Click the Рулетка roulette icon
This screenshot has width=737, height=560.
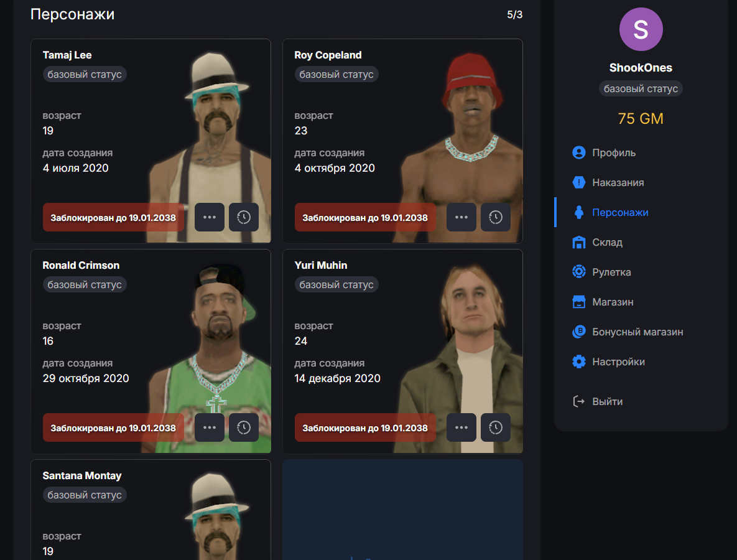(x=579, y=272)
